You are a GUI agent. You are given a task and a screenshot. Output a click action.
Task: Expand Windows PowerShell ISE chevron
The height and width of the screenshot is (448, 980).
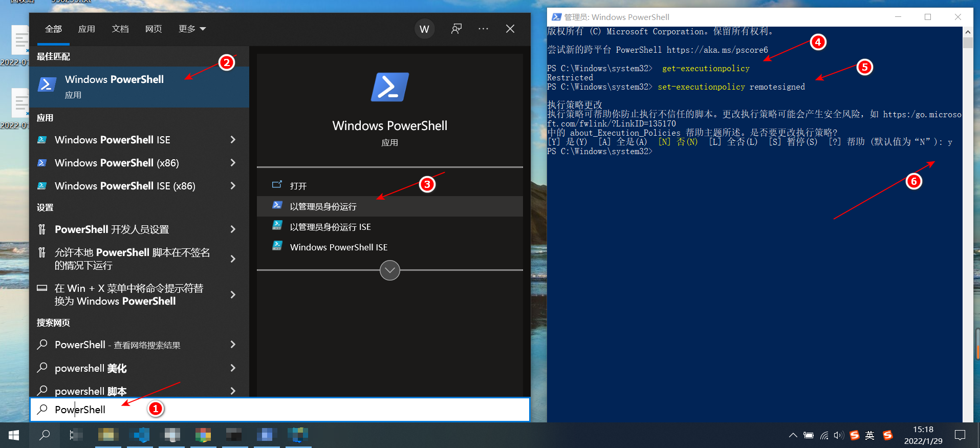point(233,140)
